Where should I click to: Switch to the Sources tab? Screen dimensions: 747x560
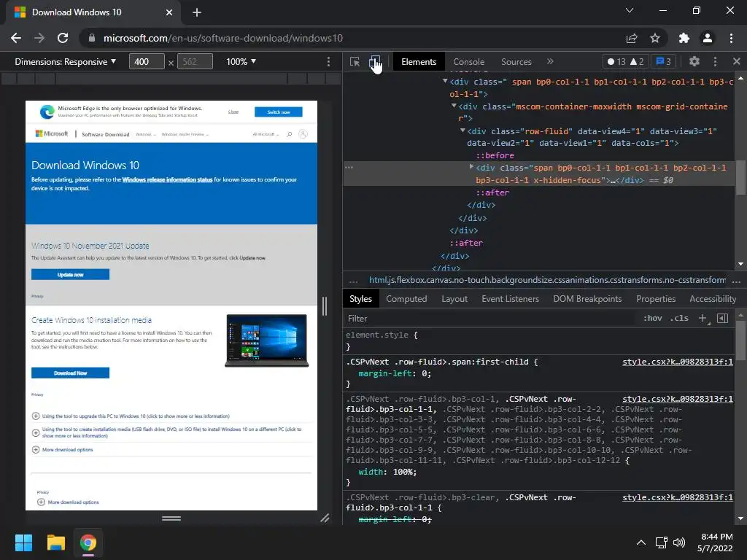pyautogui.click(x=516, y=62)
